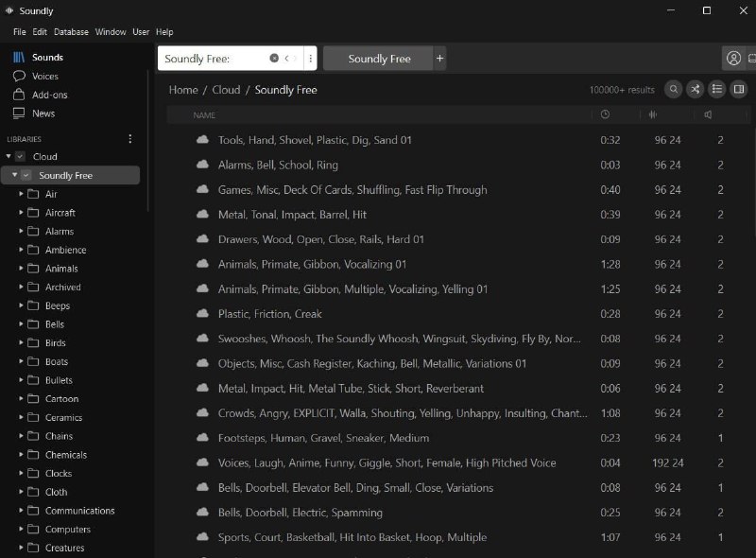The width and height of the screenshot is (756, 558).
Task: Select Voices, Laugh, Anime, Funny, Giggle sound
Action: [x=387, y=462]
